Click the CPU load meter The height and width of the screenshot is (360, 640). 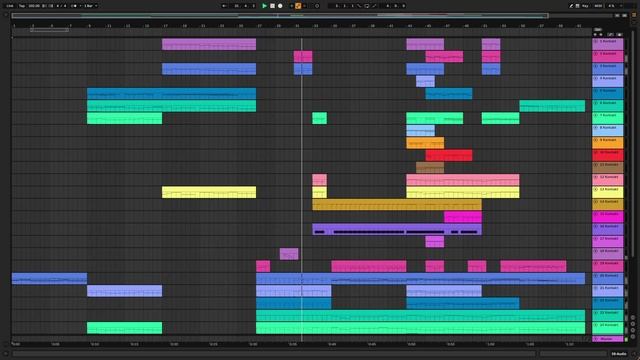pyautogui.click(x=612, y=6)
